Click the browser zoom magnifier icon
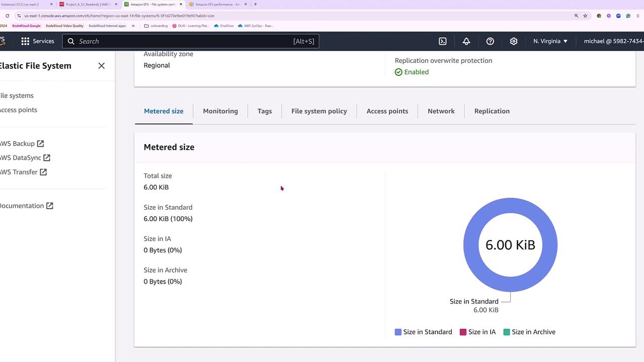Screen dimensions: 644x362 click(576, 16)
